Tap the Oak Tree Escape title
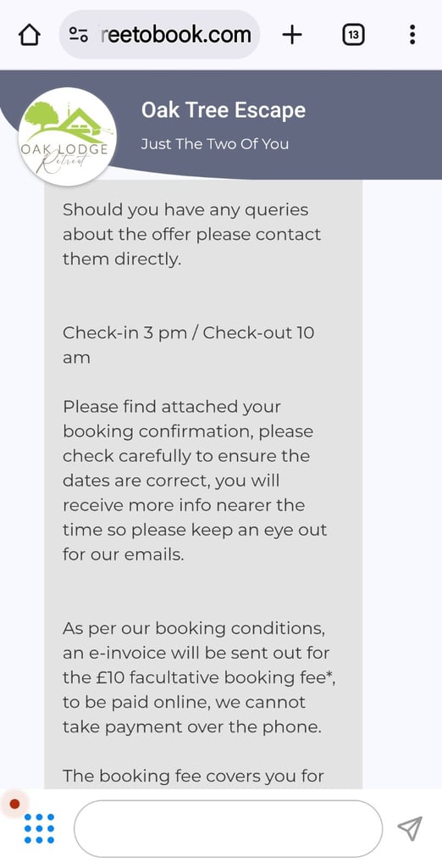 [x=224, y=110]
